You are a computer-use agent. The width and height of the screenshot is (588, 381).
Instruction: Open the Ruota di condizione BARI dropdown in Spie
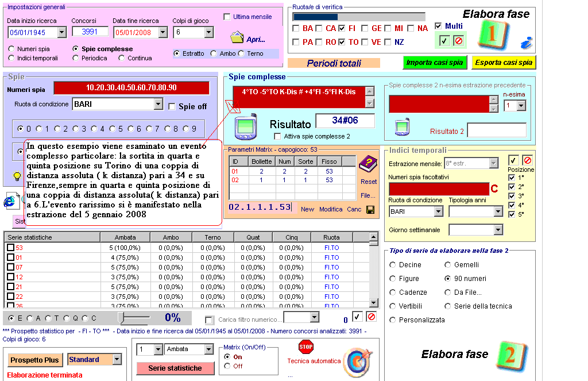(158, 104)
